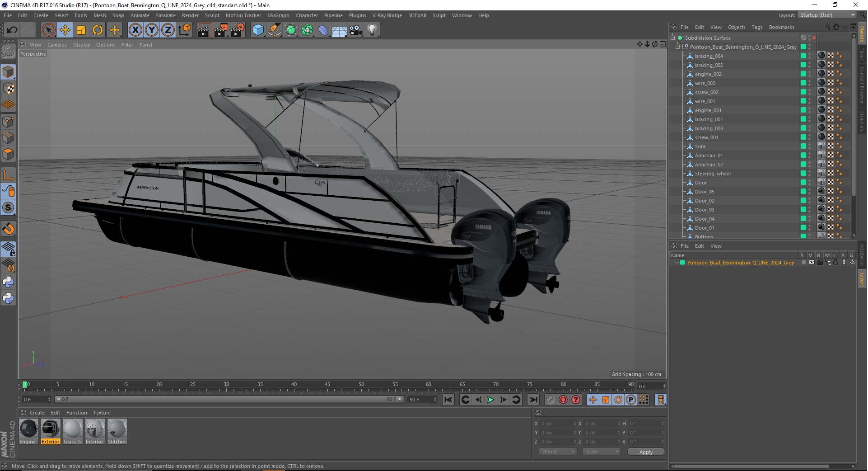Select the Exterior material thumbnail

(51, 429)
